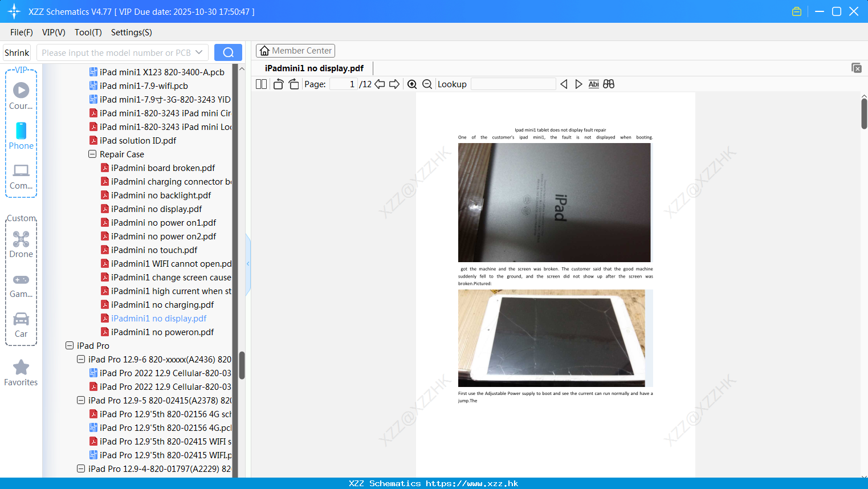Viewport: 868px width, 489px height.
Task: Open iPad mini1-7.9-wifi.pcb
Action: (x=138, y=85)
